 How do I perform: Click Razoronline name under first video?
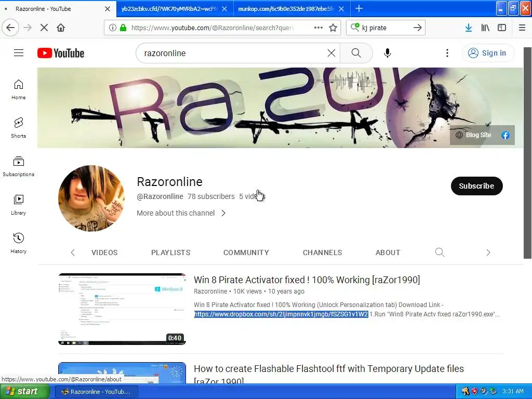tap(210, 291)
